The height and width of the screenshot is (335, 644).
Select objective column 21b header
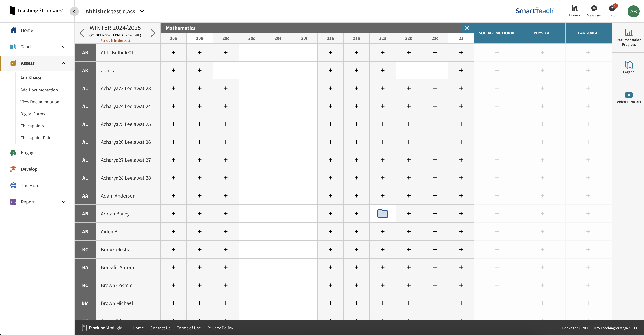(357, 38)
